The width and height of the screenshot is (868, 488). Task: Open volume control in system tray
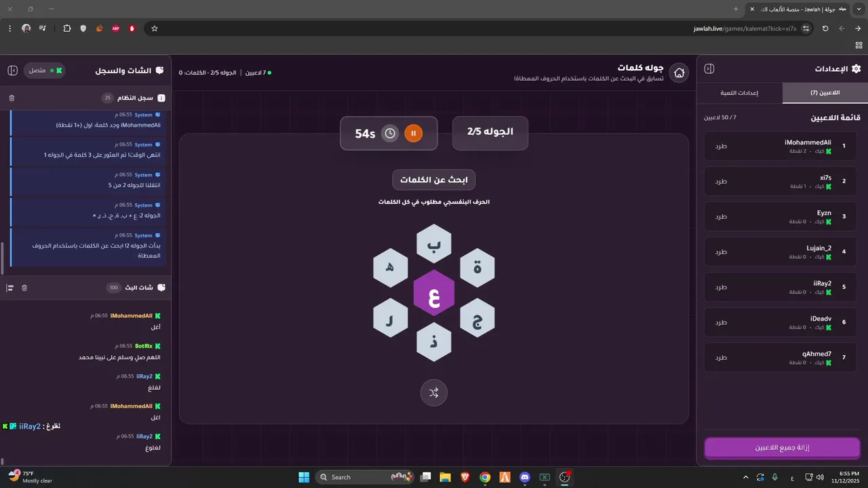point(820,477)
